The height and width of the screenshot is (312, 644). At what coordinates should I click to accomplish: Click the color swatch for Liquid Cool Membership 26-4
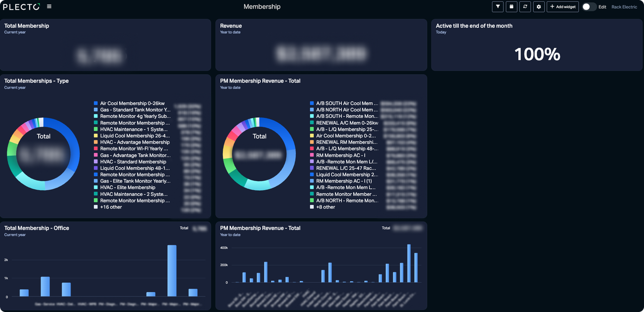pos(96,135)
